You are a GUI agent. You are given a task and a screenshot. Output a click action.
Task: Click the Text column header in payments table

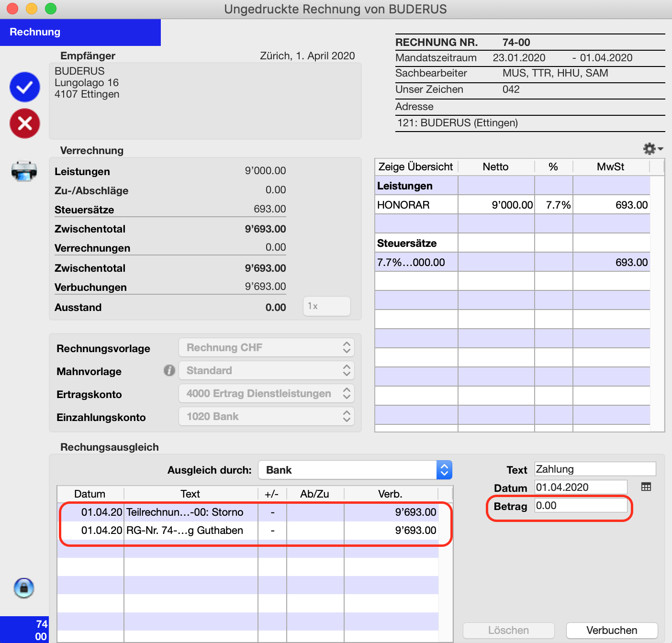coord(190,494)
